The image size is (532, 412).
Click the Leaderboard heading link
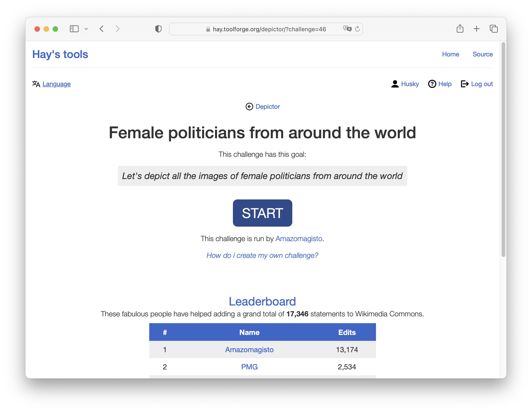pos(262,301)
